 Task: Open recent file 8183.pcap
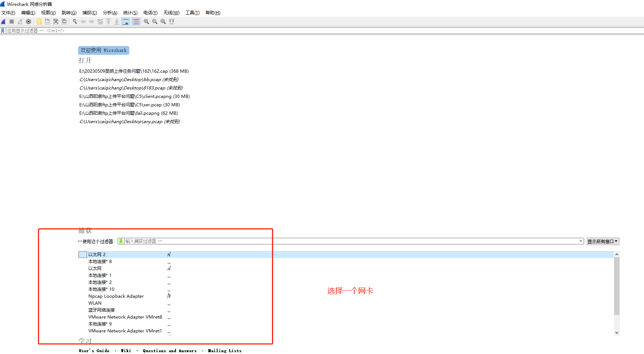pyautogui.click(x=131, y=88)
